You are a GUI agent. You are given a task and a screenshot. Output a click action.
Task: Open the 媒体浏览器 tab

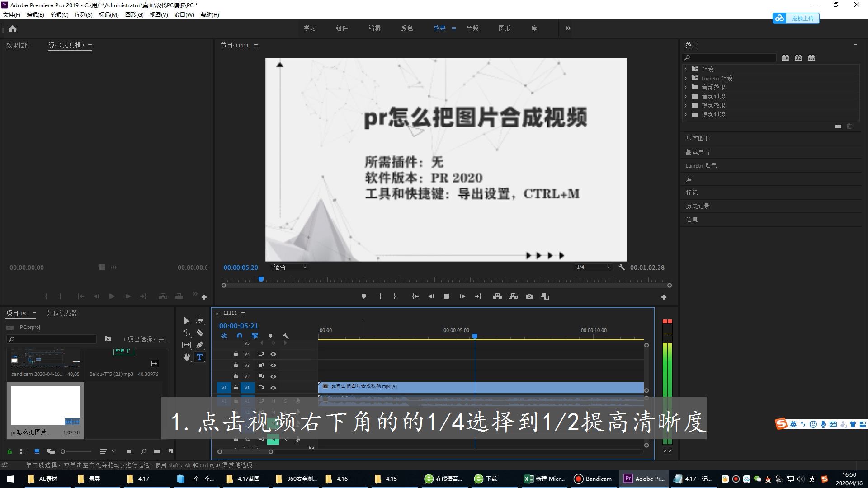pos(62,313)
